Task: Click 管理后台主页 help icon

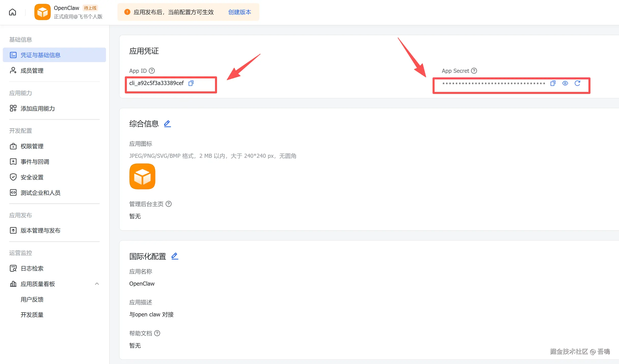Action: 169,204
